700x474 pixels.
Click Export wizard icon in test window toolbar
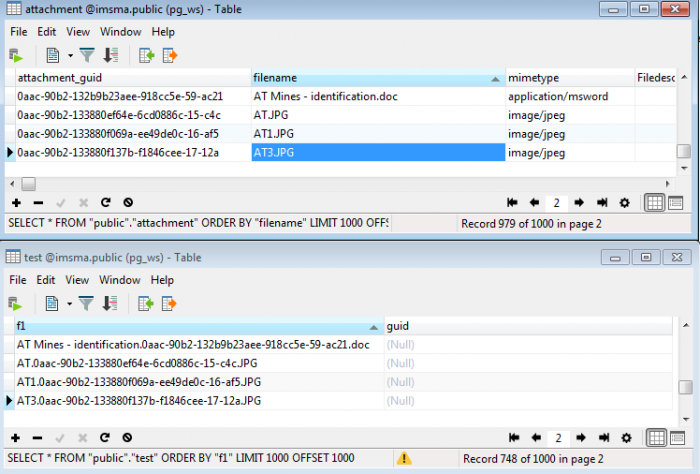tap(169, 304)
